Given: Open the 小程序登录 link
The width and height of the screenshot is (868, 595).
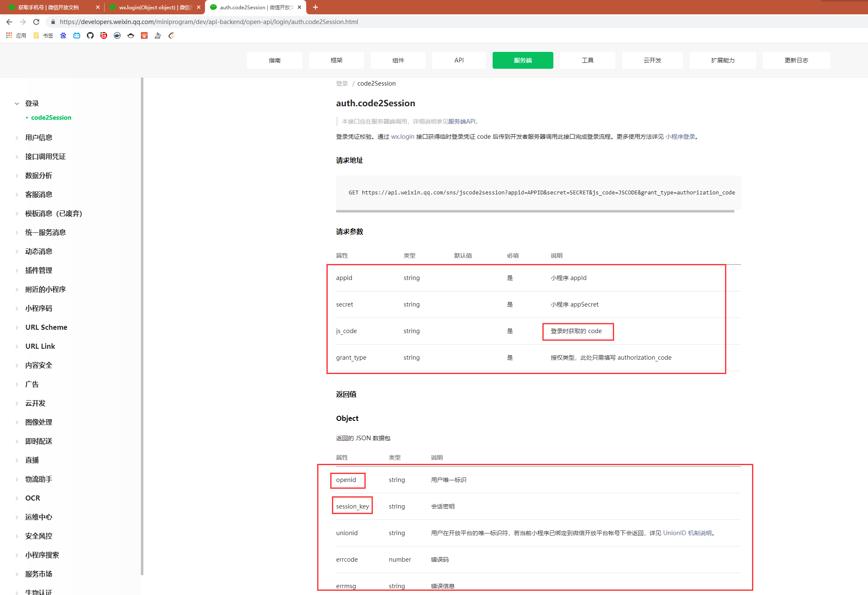Looking at the screenshot, I should click(680, 137).
